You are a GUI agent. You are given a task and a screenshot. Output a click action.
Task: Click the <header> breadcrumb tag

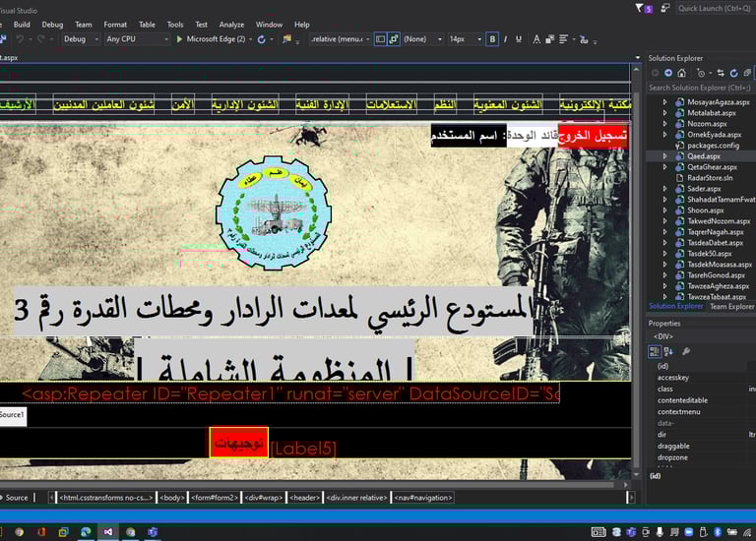tap(305, 498)
